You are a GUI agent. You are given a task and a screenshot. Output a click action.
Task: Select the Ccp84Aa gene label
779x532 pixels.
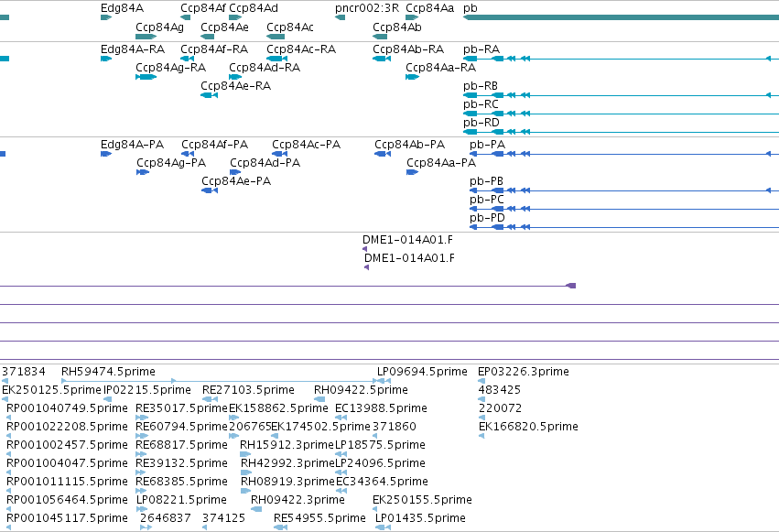pos(429,8)
